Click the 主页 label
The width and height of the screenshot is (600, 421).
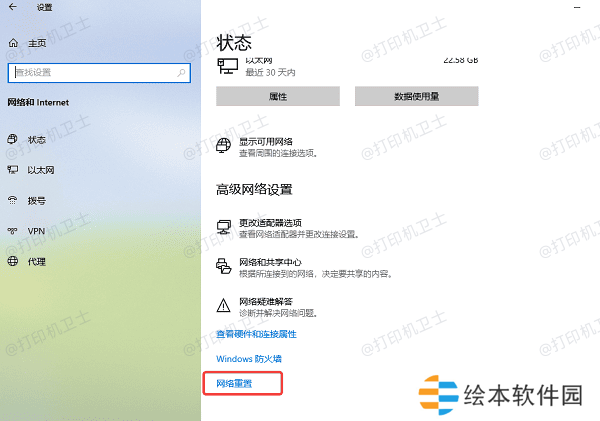37,43
